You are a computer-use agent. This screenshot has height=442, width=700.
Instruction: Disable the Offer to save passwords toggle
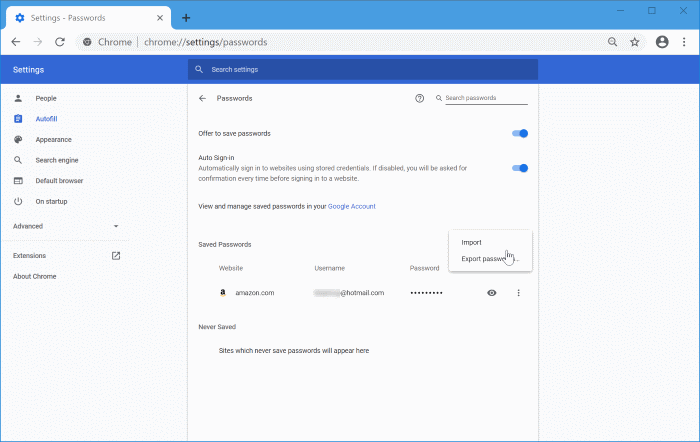tap(519, 133)
